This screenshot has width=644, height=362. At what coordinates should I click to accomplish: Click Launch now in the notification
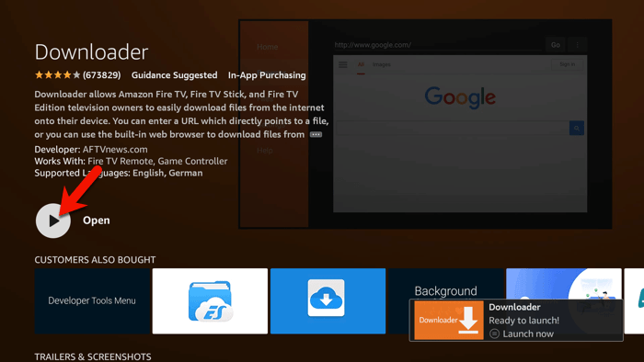click(528, 334)
